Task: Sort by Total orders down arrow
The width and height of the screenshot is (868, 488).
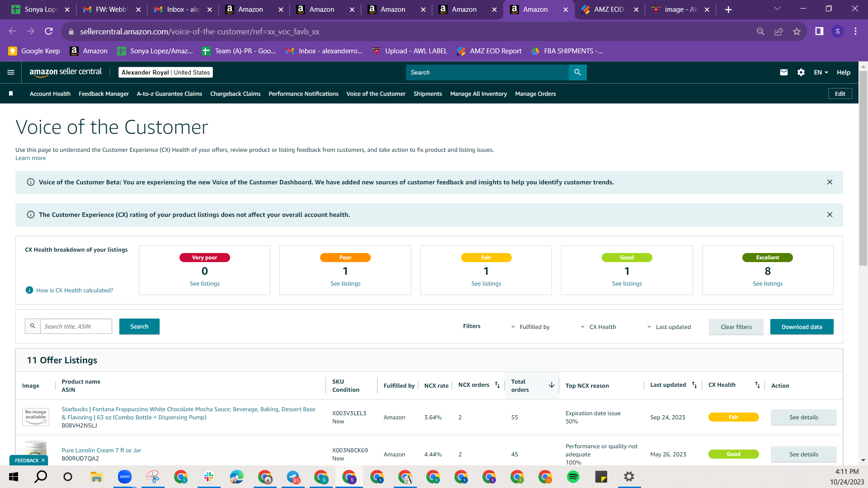Action: point(552,385)
